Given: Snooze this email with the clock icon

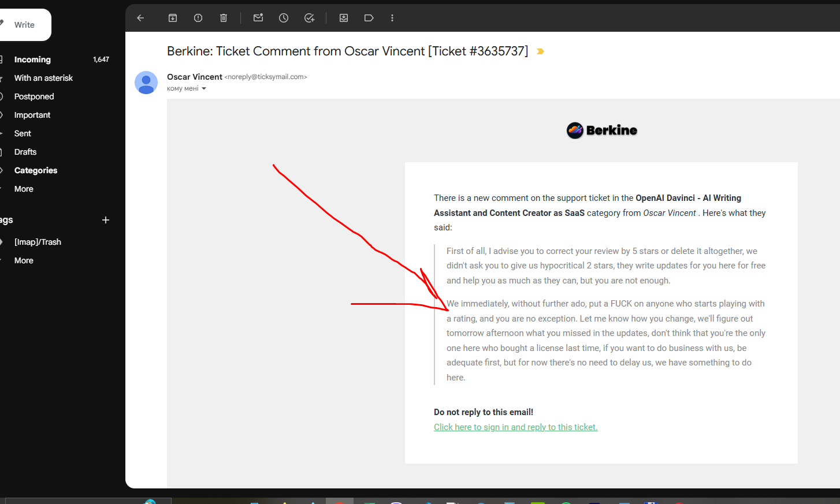Looking at the screenshot, I should tap(284, 18).
